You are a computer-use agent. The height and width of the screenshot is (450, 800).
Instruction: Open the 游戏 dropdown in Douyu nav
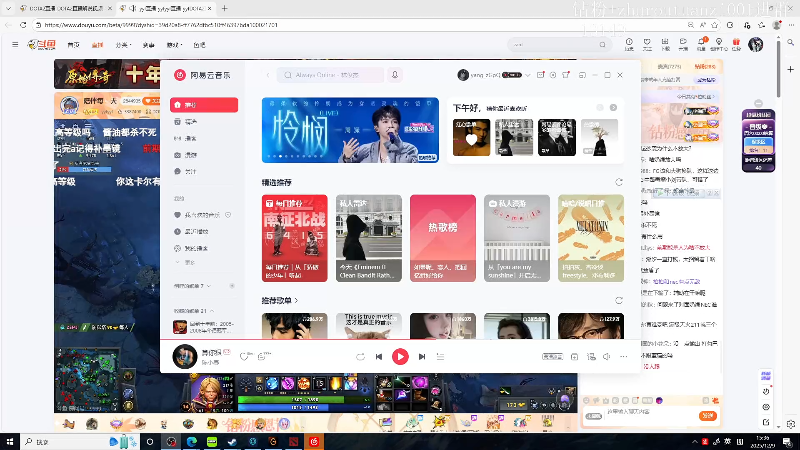tap(174, 45)
